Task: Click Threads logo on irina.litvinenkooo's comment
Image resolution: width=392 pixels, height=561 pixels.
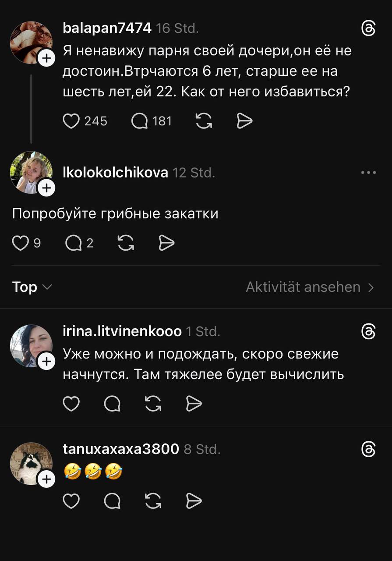Action: [x=368, y=332]
